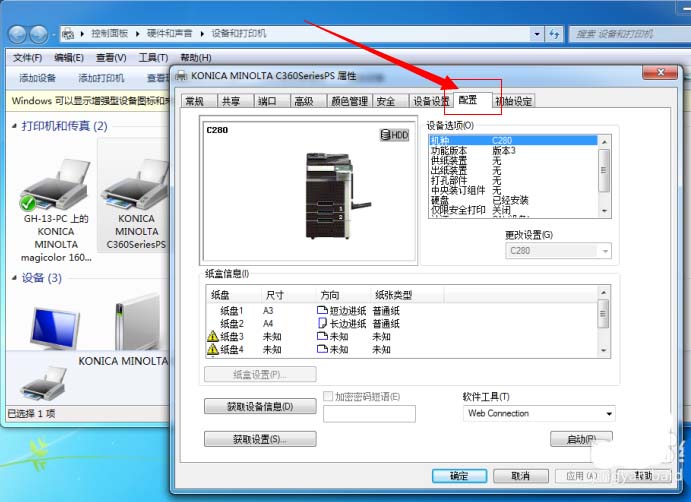Click the 纸盘 column header
691x502 pixels.
pyautogui.click(x=232, y=295)
